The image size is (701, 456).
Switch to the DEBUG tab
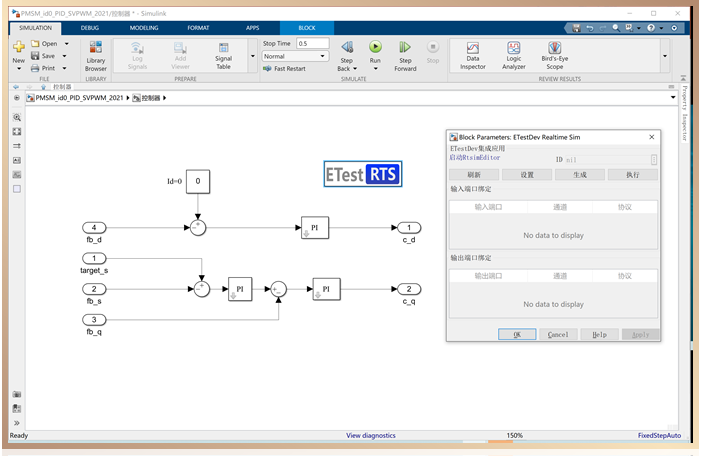coord(89,28)
